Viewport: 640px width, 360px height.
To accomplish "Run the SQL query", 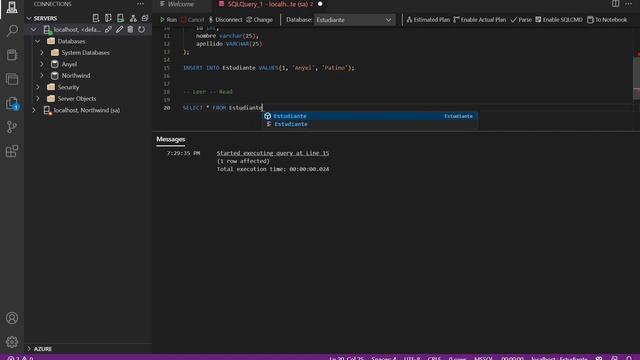I will click(168, 20).
